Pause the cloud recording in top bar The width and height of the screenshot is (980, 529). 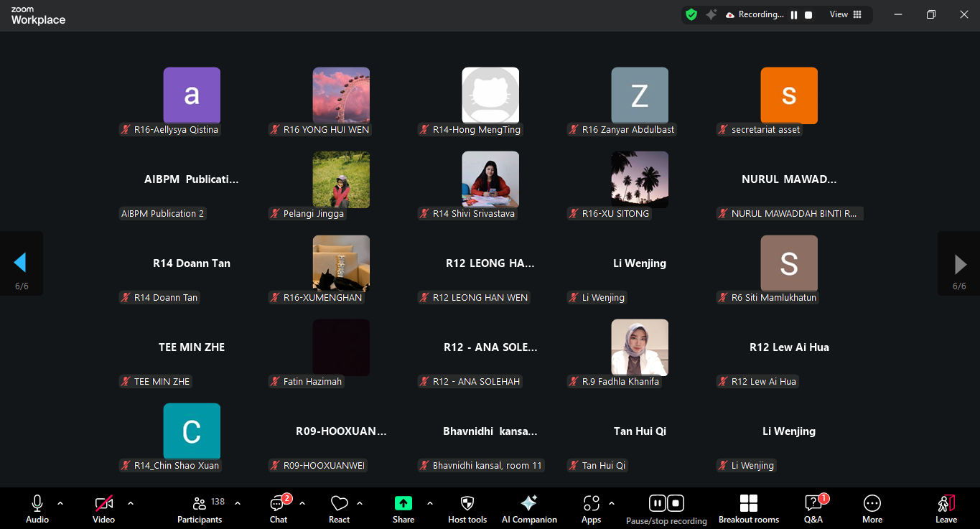[794, 15]
